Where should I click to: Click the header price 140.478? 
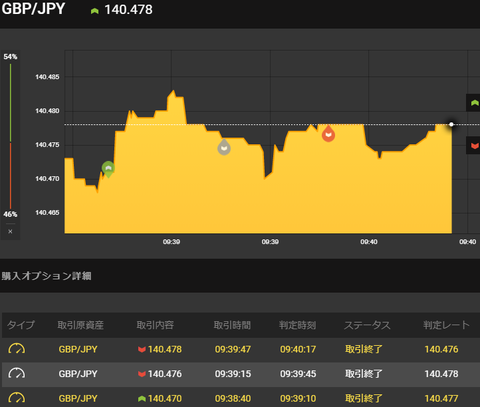[128, 10]
